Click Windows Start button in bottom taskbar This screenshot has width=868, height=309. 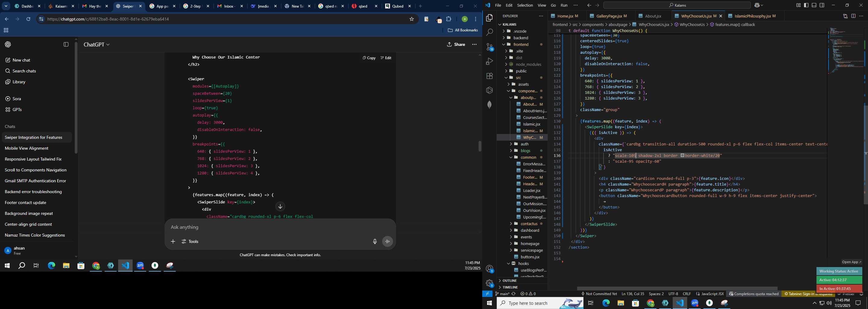[x=489, y=303]
